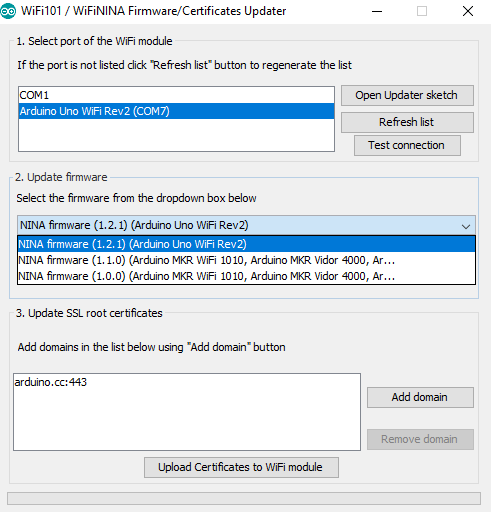
Task: Choose NINA firmware (1.1.0) MKR option
Action: 246,260
